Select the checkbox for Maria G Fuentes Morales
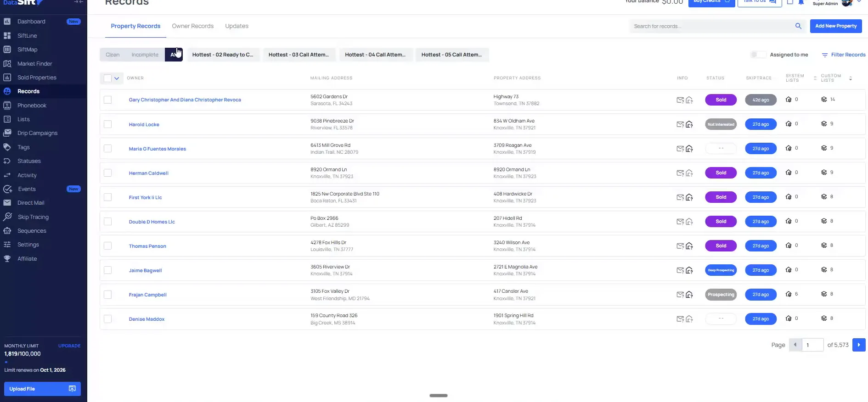 point(108,149)
